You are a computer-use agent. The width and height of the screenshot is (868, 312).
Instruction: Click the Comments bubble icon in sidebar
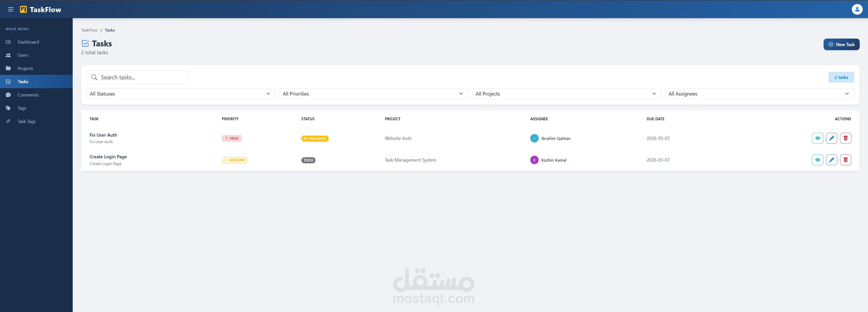pos(8,95)
